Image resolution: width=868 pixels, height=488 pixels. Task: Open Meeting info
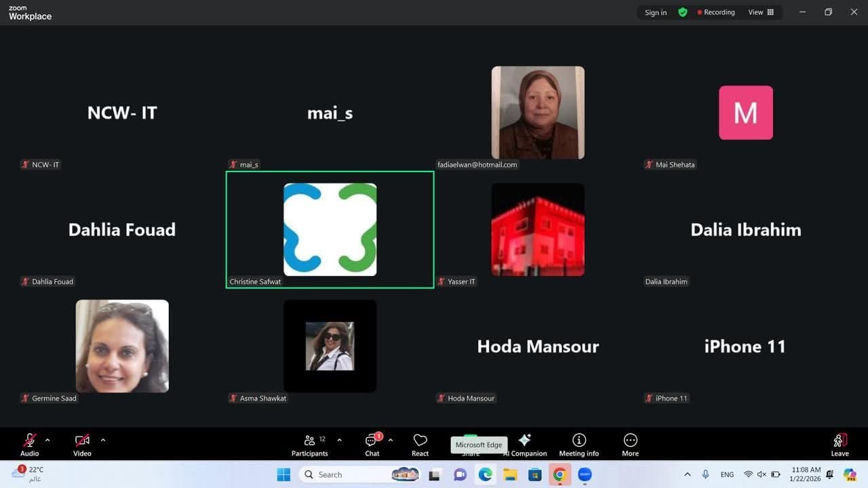pyautogui.click(x=578, y=445)
